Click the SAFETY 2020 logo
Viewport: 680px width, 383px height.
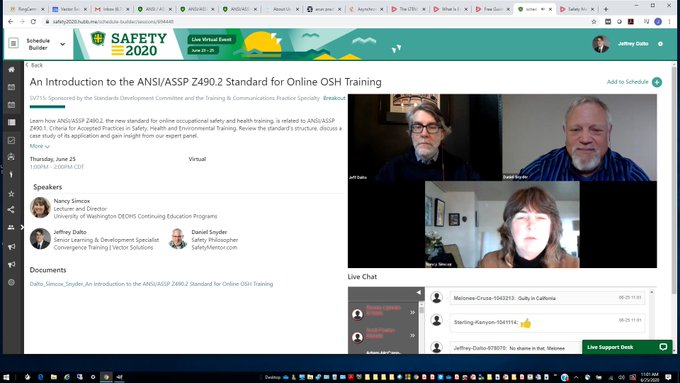129,44
